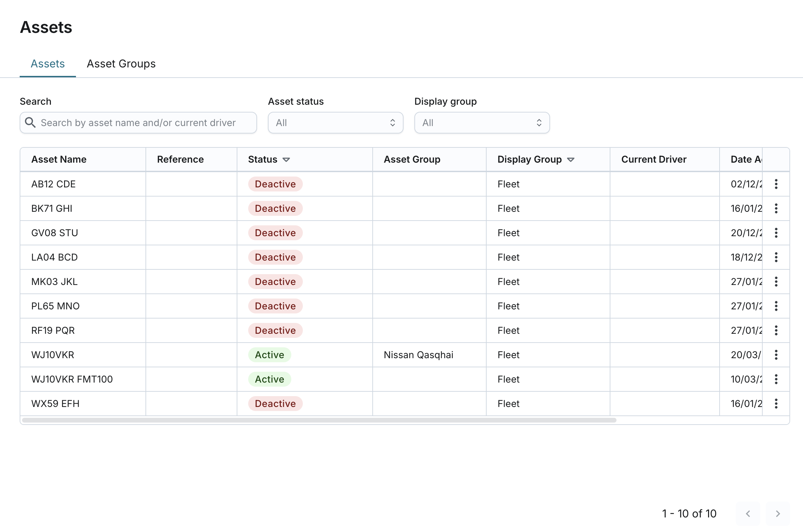Expand the Asset status dropdown

335,123
